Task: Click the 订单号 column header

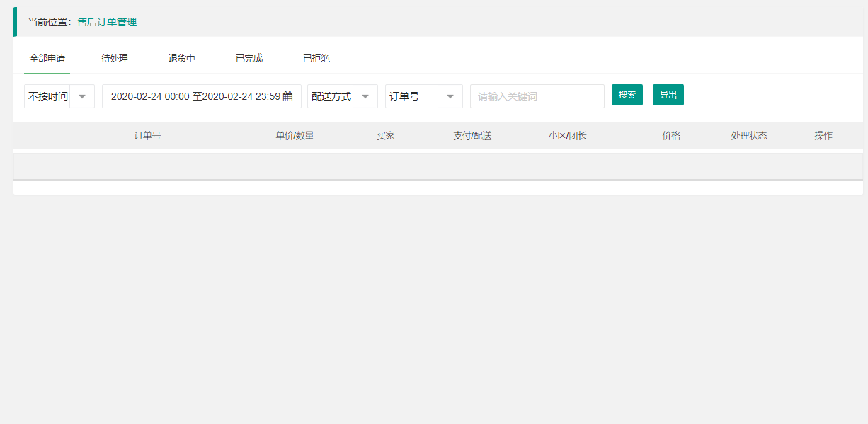Action: pos(147,136)
